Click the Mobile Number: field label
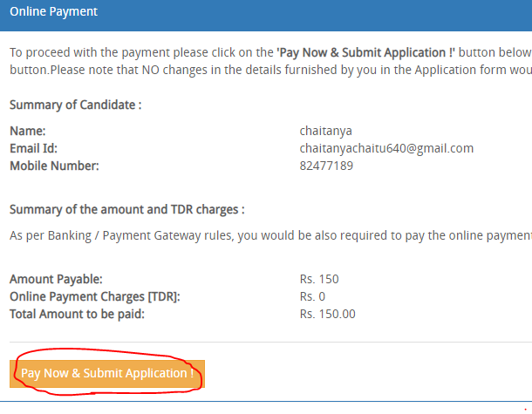 tap(54, 166)
